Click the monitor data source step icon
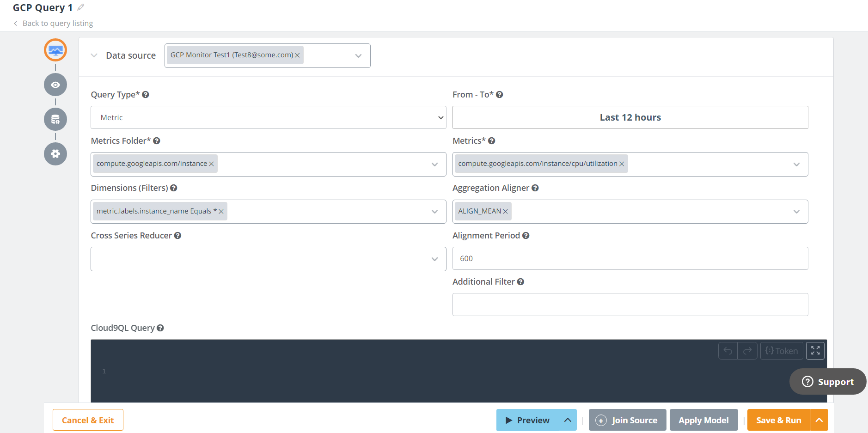 pos(55,50)
